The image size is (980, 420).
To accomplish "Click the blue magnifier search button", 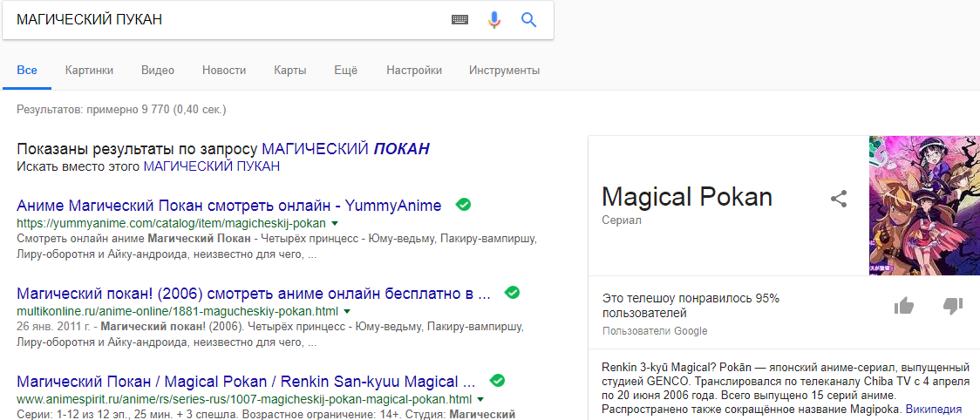I will [x=528, y=20].
